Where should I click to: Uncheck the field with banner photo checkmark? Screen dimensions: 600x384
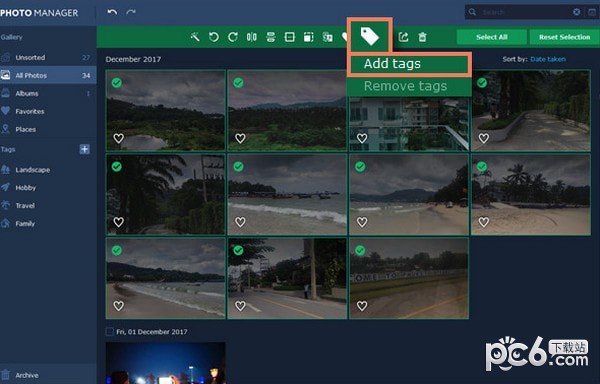(360, 250)
